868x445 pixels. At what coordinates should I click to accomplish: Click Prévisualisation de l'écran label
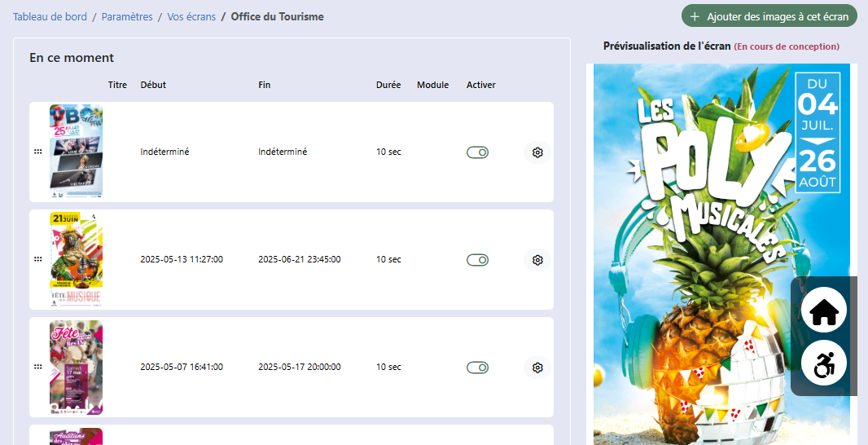[x=667, y=46]
